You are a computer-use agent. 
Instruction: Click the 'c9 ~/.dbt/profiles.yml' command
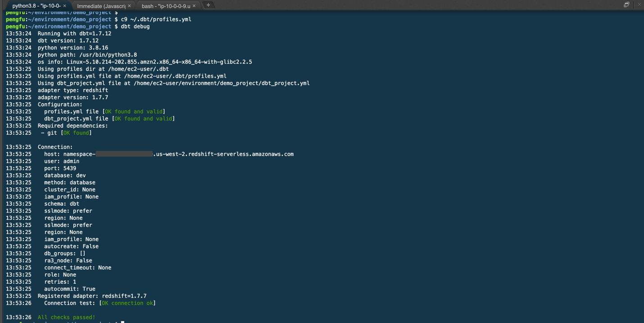coord(156,19)
